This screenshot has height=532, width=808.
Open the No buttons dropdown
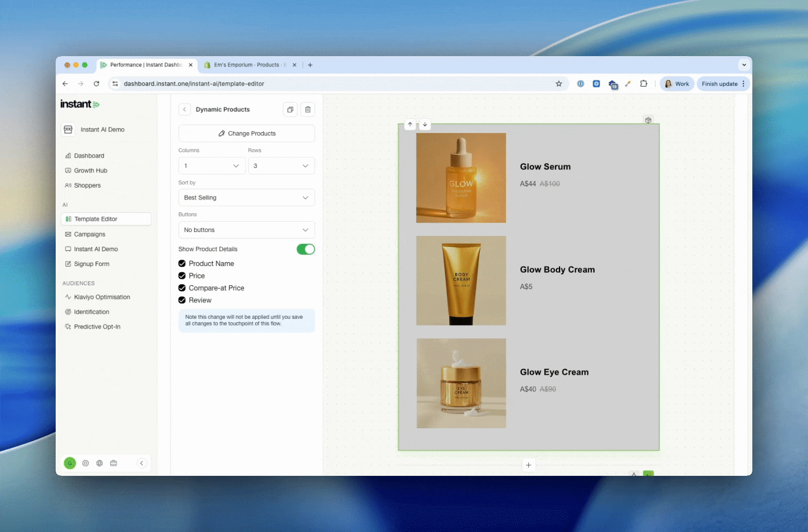246,230
